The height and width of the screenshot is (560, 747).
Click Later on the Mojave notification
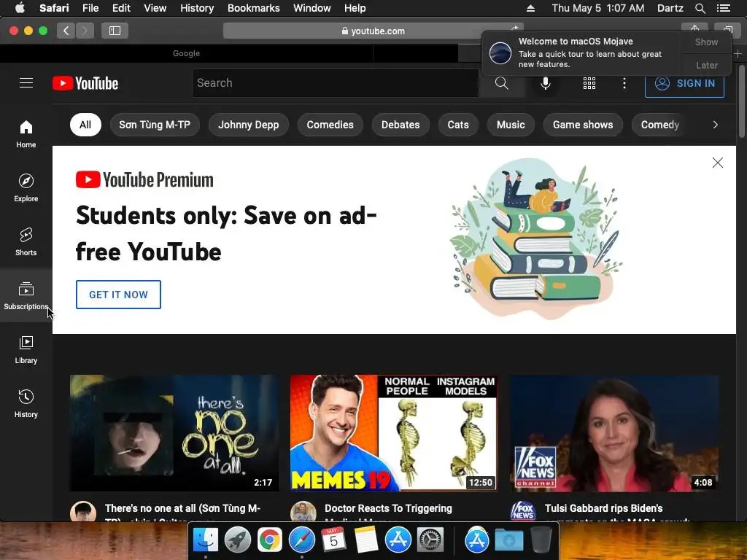706,65
